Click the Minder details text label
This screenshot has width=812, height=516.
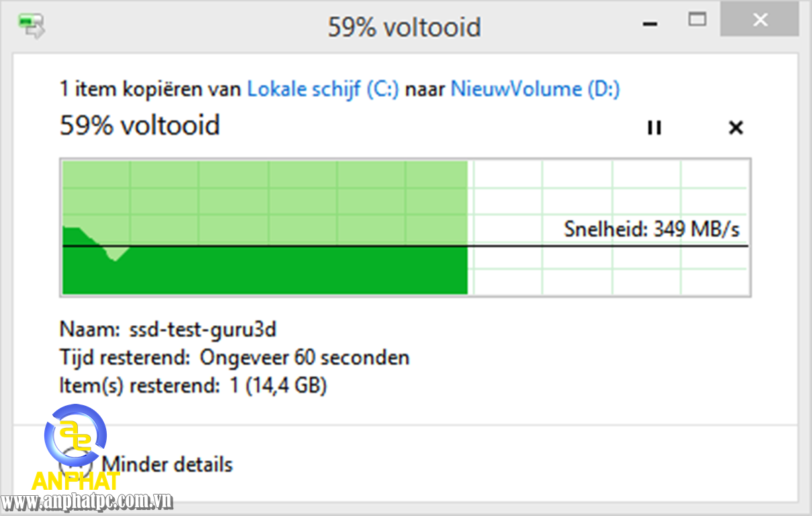(x=167, y=464)
